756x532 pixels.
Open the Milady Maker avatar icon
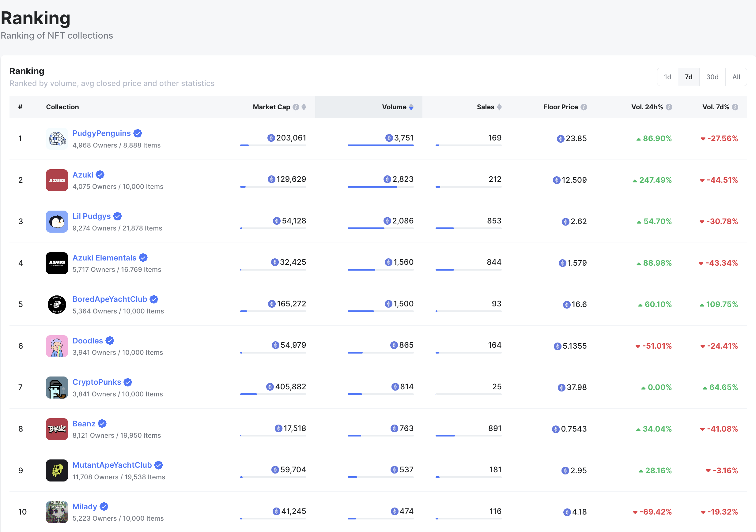(x=57, y=512)
